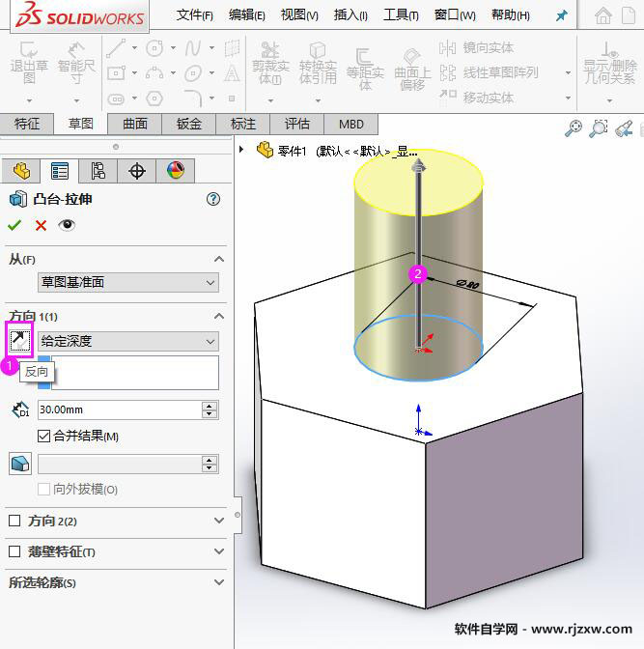This screenshot has height=649, width=644.
Task: Open the Help (帮助) menu
Action: click(511, 15)
